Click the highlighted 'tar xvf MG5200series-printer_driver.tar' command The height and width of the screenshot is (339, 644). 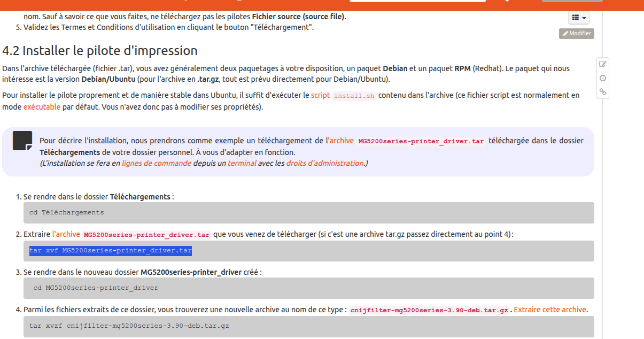(x=111, y=251)
